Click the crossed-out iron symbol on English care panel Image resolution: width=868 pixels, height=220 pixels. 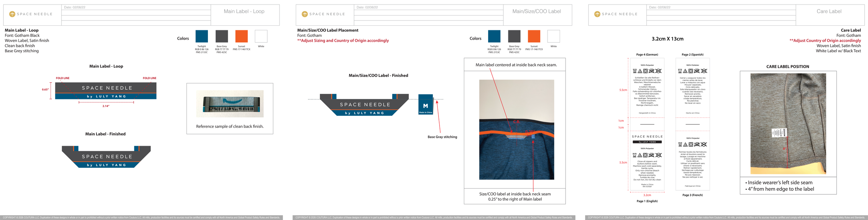652,155
